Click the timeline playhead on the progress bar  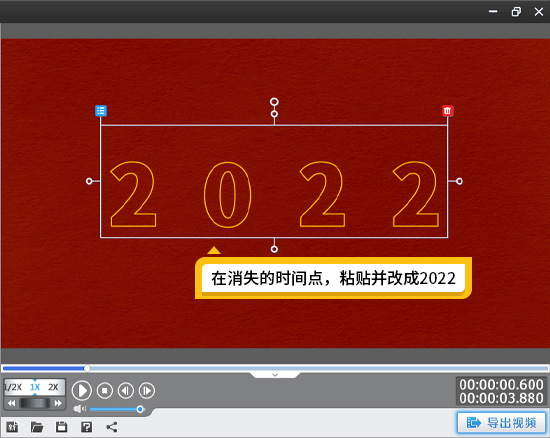[87, 368]
